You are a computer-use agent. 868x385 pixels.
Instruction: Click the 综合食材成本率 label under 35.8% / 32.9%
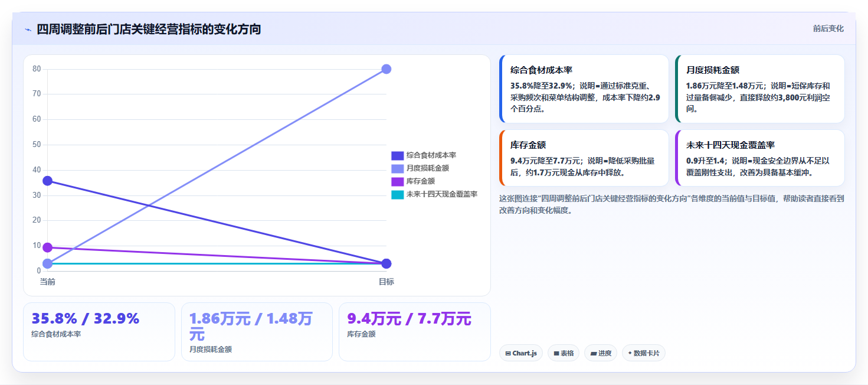click(x=56, y=334)
